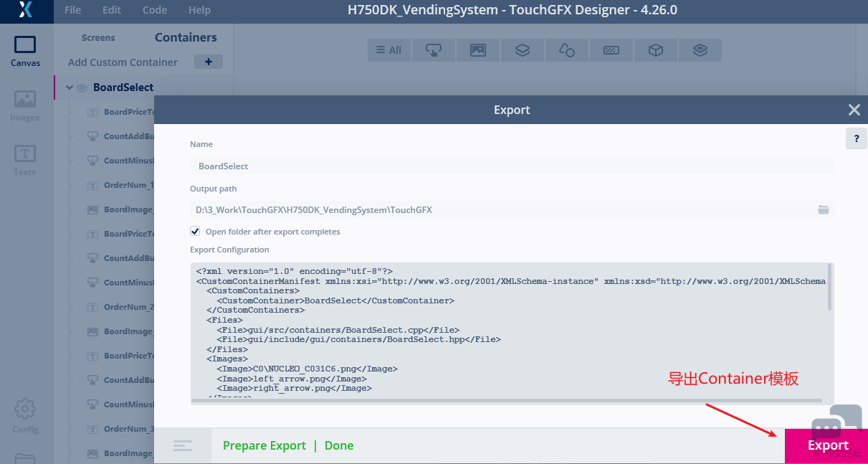Select the image widget filter icon

click(477, 49)
